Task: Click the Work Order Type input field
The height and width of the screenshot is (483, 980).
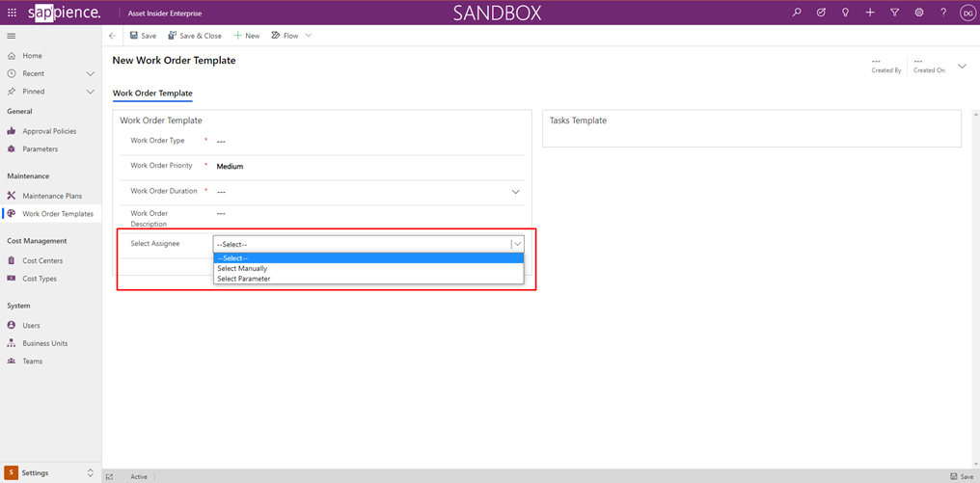Action: tap(367, 141)
